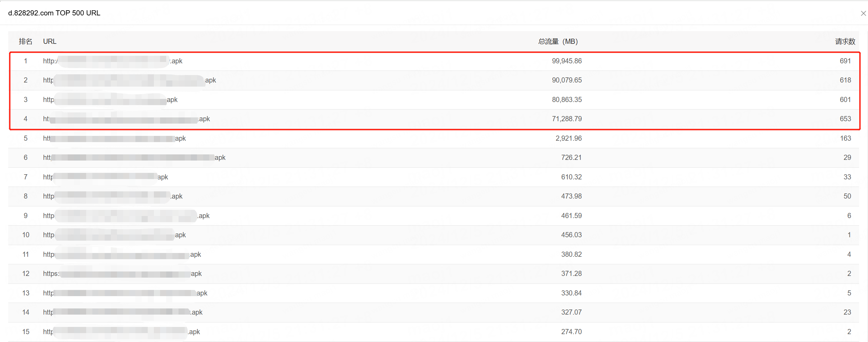
Task: Open the rank 1 apk URL
Action: point(113,61)
